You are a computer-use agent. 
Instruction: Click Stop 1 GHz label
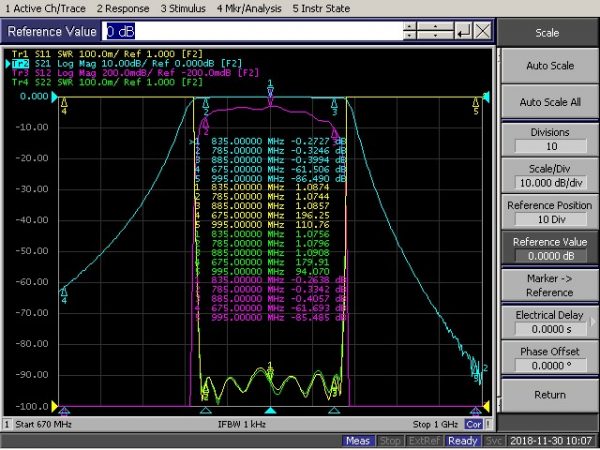point(435,424)
